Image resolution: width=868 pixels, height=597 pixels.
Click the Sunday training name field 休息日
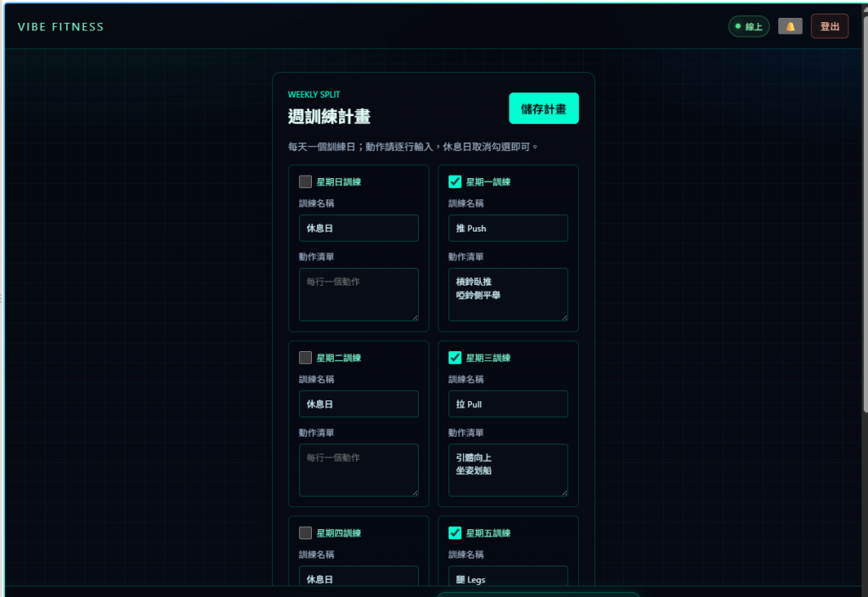click(359, 228)
